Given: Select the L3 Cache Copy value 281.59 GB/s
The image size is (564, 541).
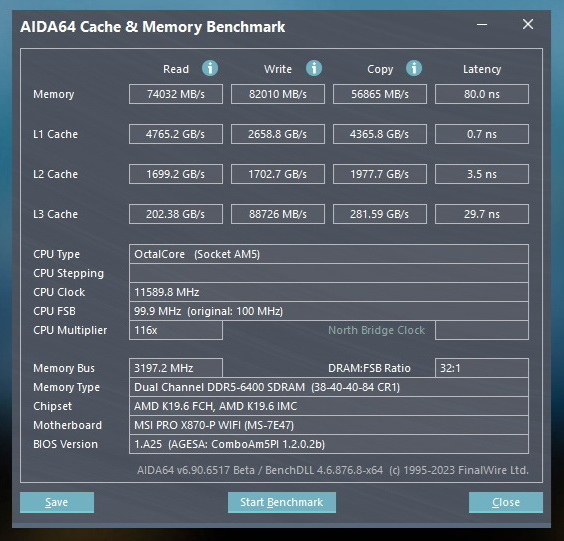Looking at the screenshot, I should click(380, 214).
